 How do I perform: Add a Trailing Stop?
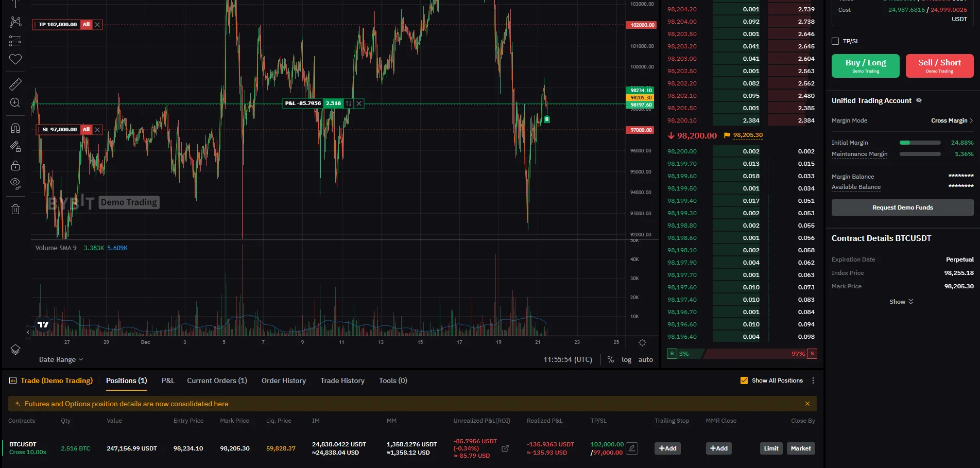coord(667,448)
